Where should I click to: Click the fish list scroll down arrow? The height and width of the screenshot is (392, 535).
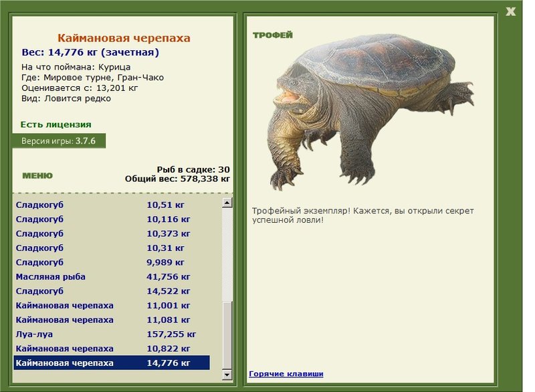[x=227, y=375]
